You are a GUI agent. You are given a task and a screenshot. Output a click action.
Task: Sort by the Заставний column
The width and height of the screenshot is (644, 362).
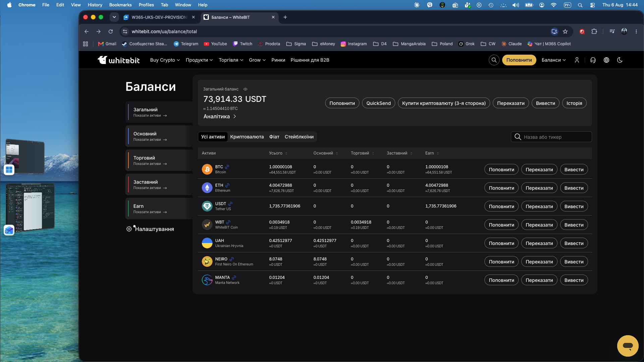[x=400, y=153]
